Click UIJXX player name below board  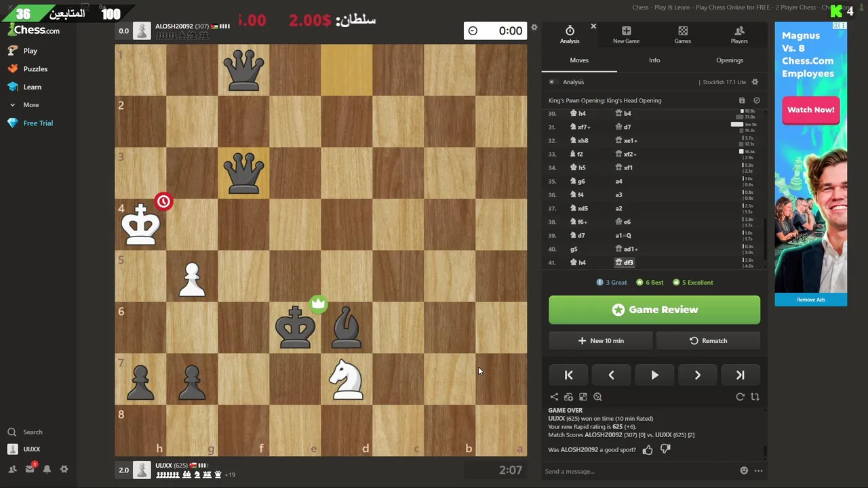coord(163,466)
